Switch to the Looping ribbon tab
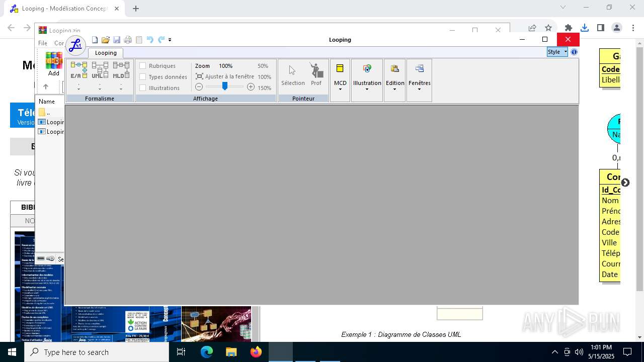Image resolution: width=644 pixels, height=362 pixels. tap(106, 53)
